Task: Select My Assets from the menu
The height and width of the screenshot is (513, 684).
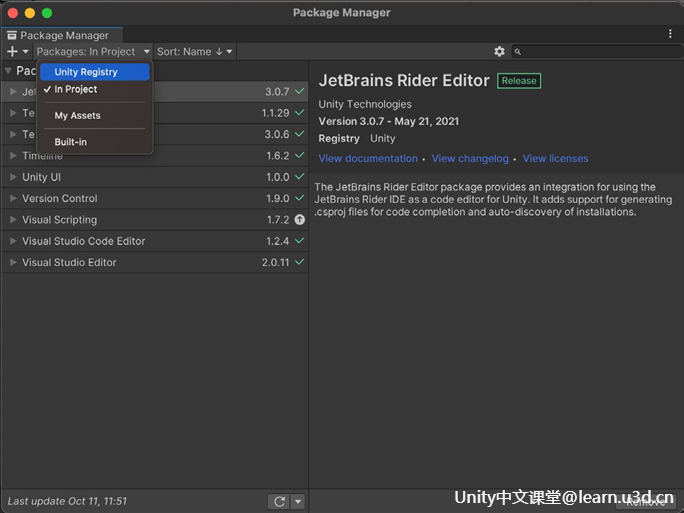Action: coord(95,116)
